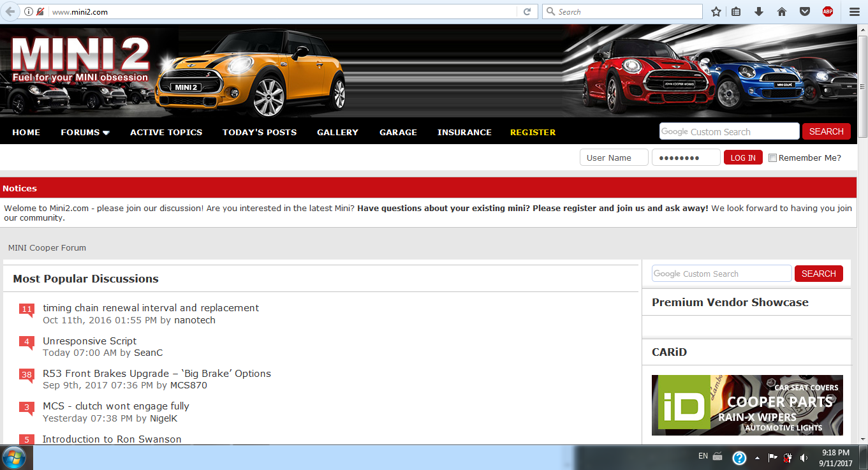This screenshot has height=470, width=868.
Task: Open the Firefox downloads arrow icon
Action: [x=759, y=11]
